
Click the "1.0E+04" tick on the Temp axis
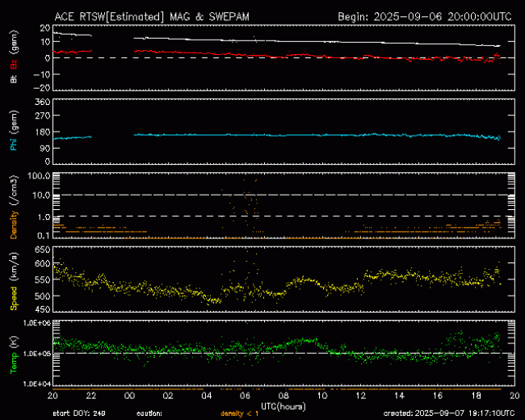[x=37, y=384]
